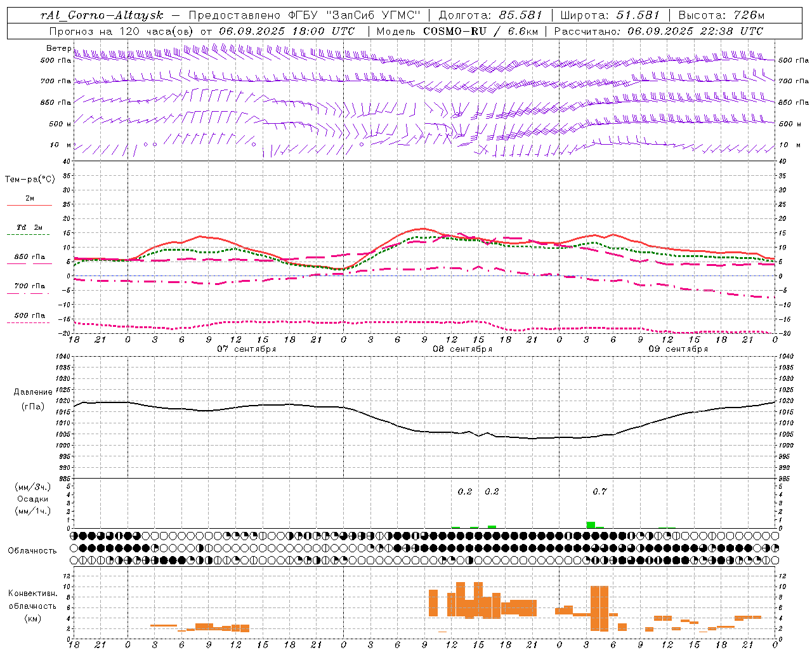Click the 0.7 precipitation amount label
This screenshot has width=812, height=650.
tap(599, 491)
